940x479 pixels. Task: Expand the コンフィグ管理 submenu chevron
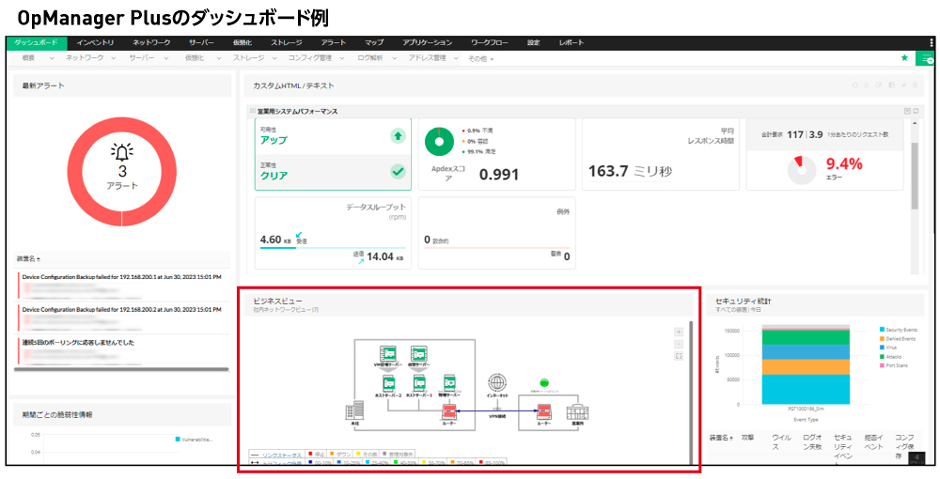click(x=344, y=58)
